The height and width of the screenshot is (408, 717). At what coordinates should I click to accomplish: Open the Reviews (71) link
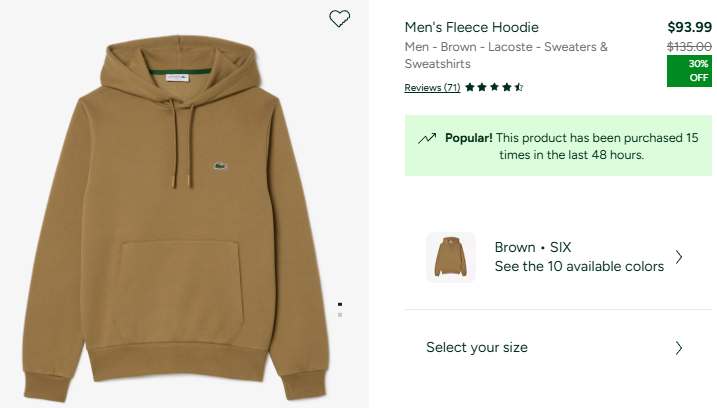click(432, 88)
